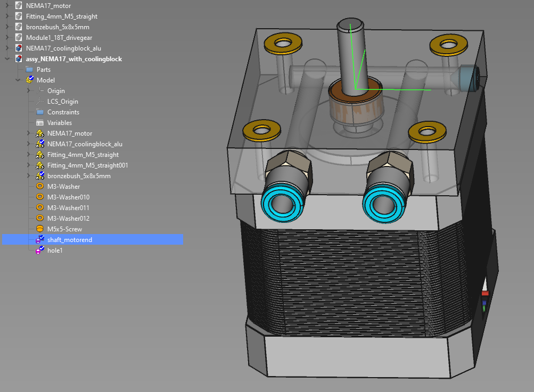Click the Variables table icon
The image size is (534, 392).
pyautogui.click(x=40, y=123)
